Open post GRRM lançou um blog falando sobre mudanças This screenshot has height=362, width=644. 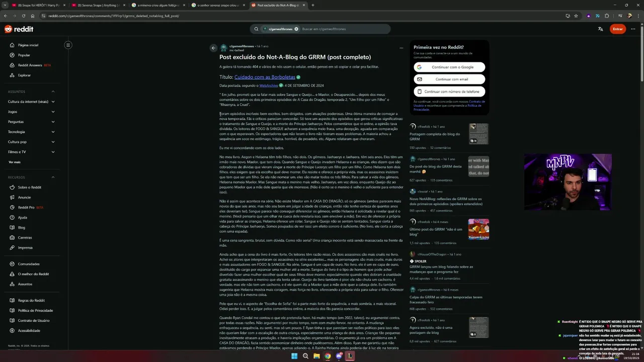tap(441, 269)
